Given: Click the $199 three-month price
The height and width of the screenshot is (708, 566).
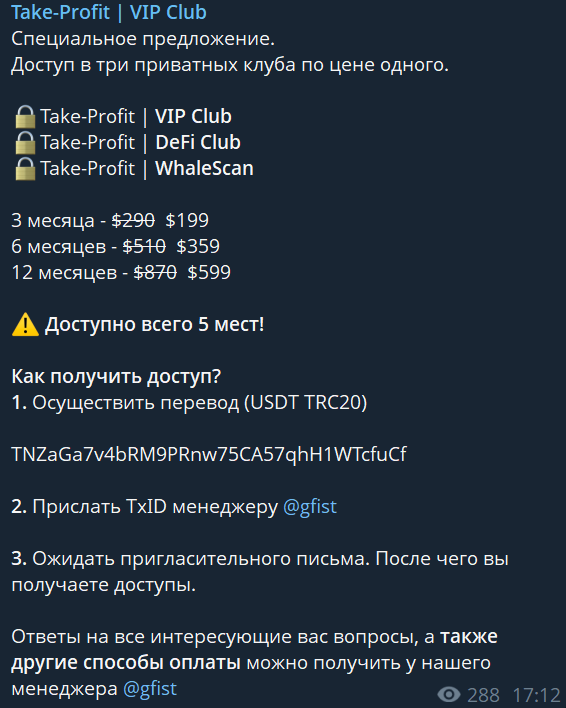Looking at the screenshot, I should [187, 220].
